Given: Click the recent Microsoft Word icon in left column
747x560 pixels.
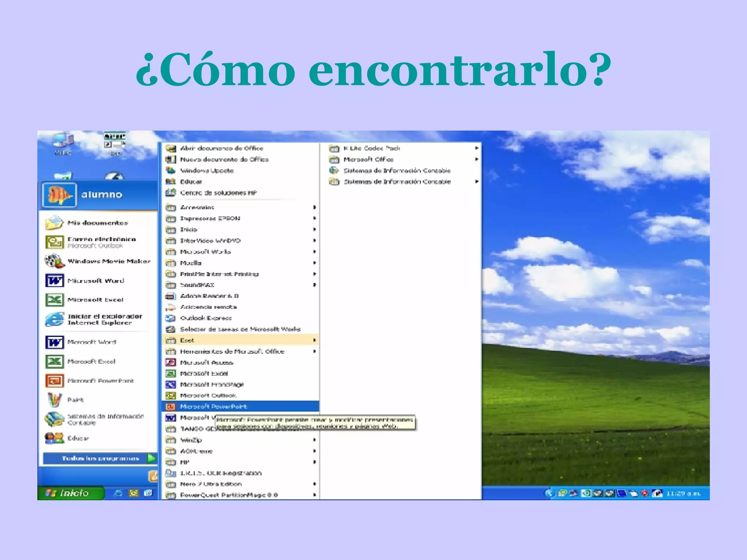Looking at the screenshot, I should tap(55, 342).
